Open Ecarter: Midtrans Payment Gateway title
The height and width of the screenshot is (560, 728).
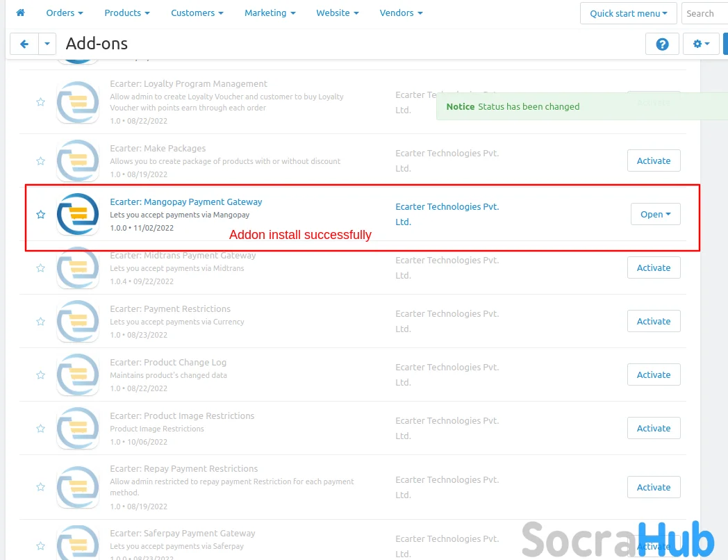pos(183,256)
